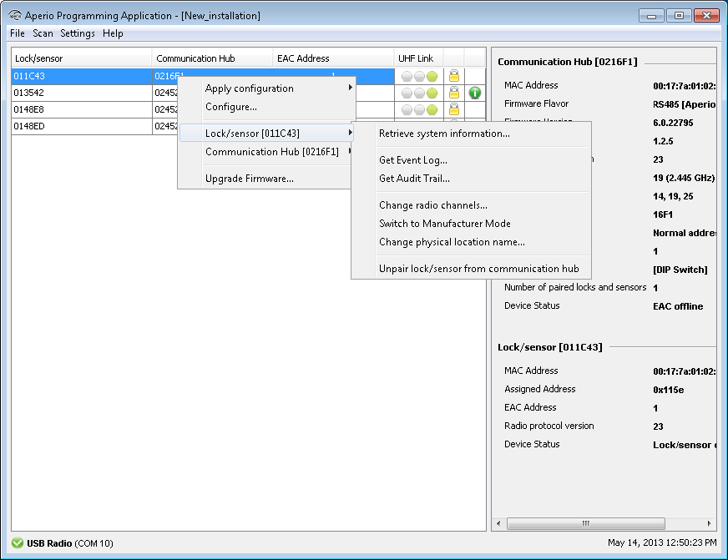Open the File menu

[18, 33]
